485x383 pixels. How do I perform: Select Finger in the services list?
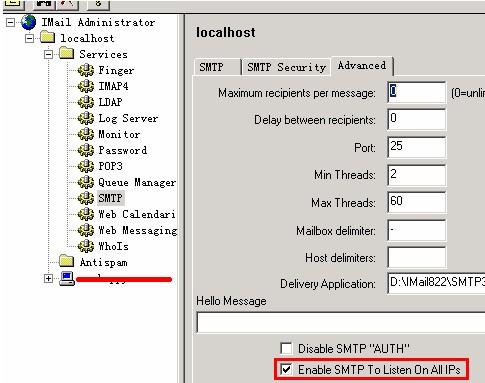click(116, 70)
